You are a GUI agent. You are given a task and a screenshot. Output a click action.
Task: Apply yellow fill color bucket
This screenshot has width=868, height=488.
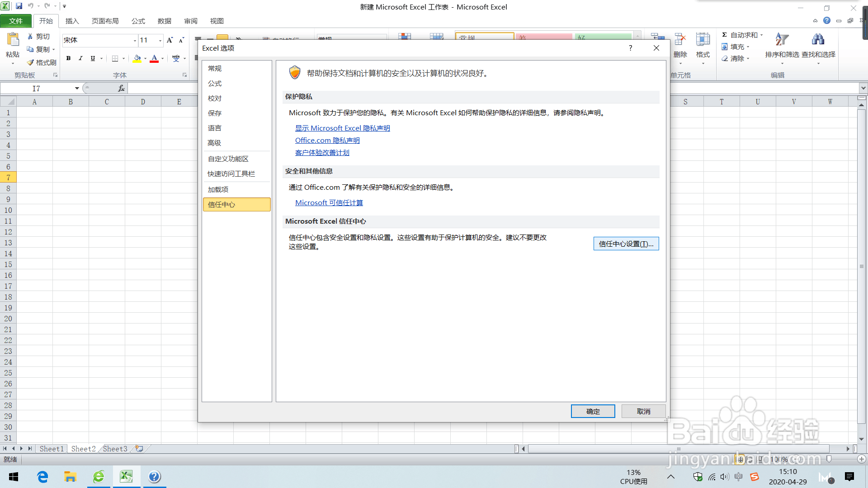pyautogui.click(x=137, y=58)
